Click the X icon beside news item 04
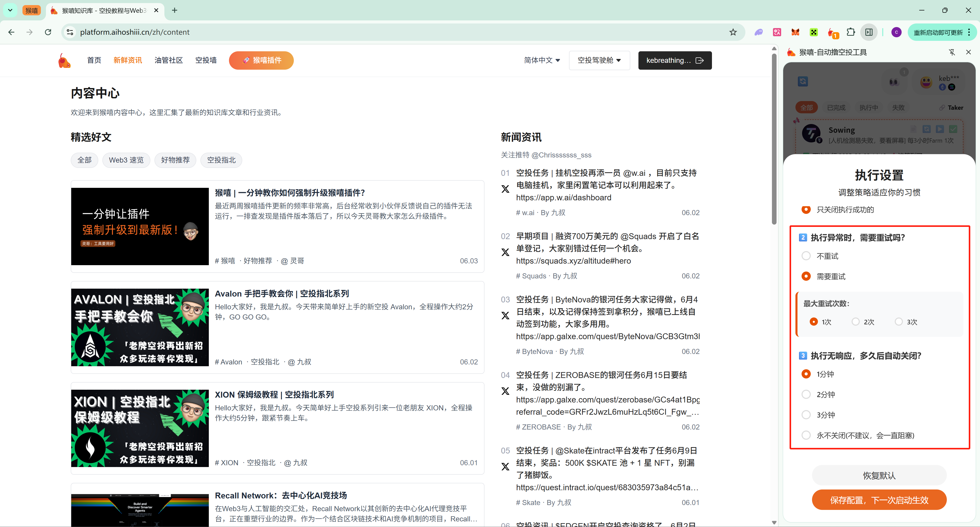 click(505, 391)
